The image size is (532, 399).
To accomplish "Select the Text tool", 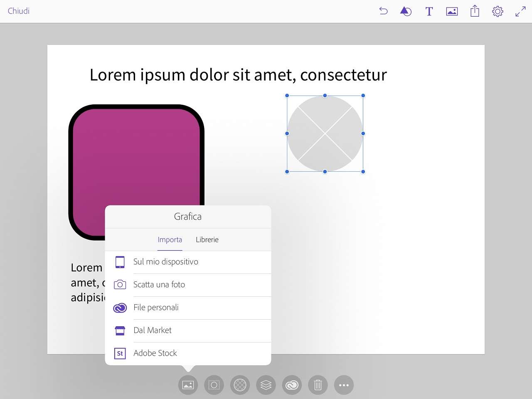I will (429, 11).
